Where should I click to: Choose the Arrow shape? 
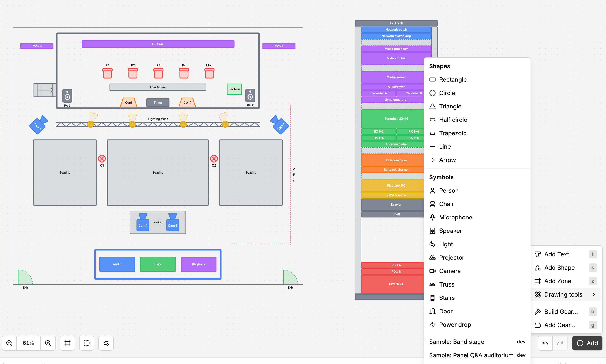[477, 160]
